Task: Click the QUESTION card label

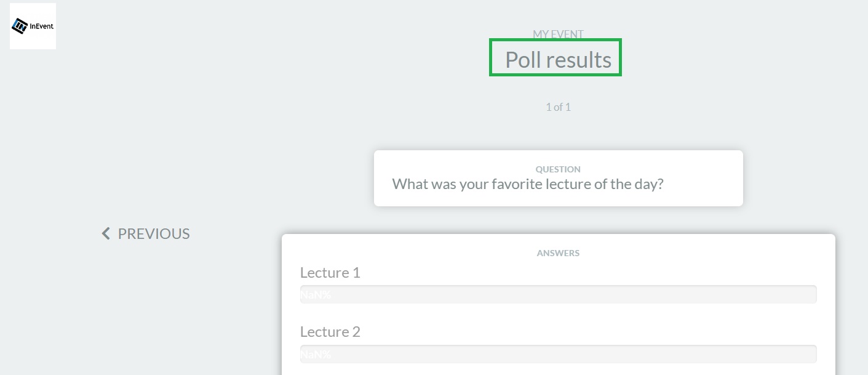Action: click(x=558, y=169)
